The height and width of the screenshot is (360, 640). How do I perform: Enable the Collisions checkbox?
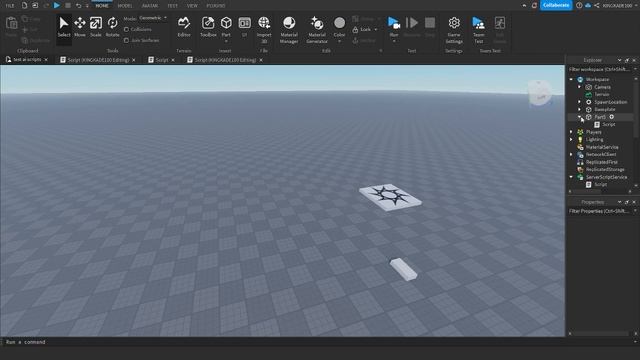(x=126, y=29)
